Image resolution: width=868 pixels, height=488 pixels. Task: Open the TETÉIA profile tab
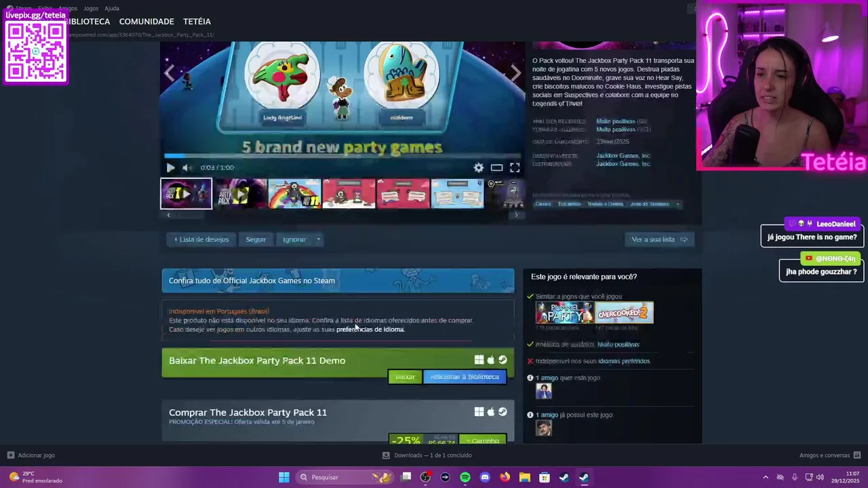click(x=197, y=22)
